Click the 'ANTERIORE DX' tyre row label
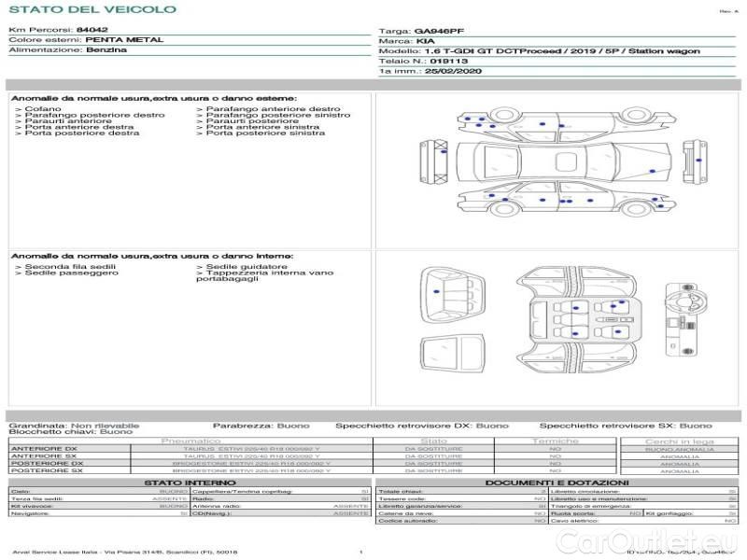The height and width of the screenshot is (560, 747). [x=44, y=449]
